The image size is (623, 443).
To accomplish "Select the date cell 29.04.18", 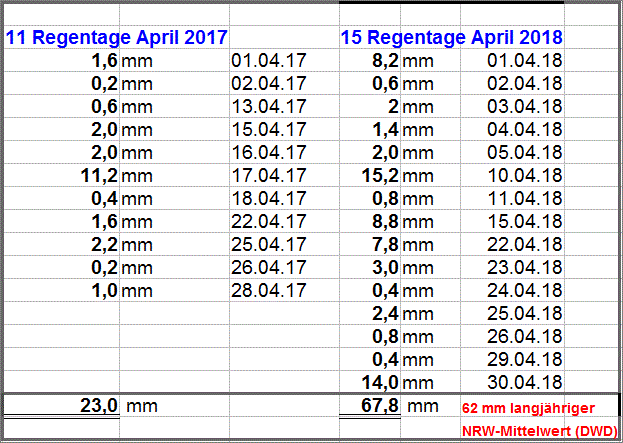I will coord(525,360).
